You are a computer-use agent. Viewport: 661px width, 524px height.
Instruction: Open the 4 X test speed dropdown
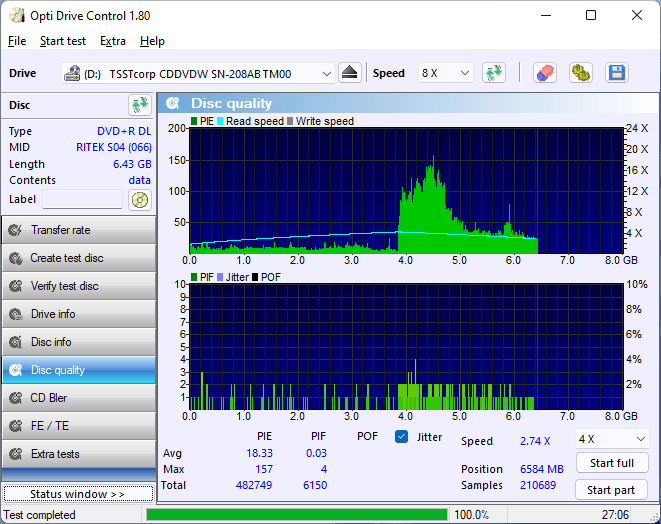611,439
